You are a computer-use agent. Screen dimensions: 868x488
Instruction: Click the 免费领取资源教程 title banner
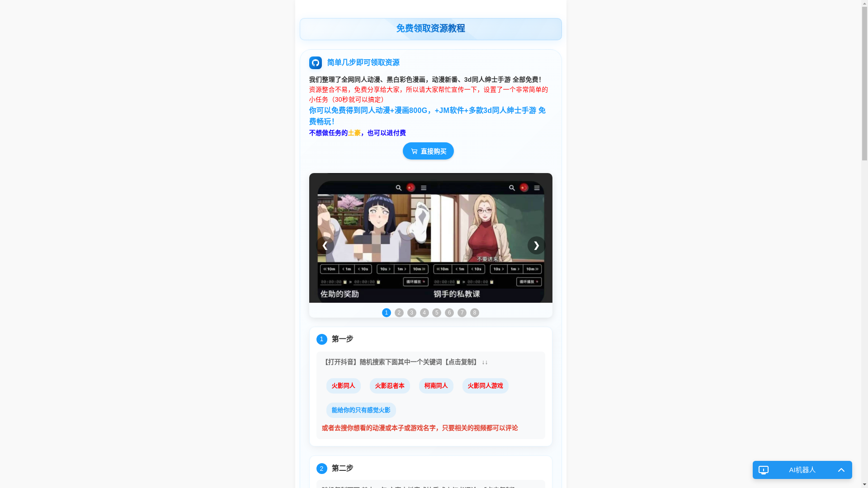coord(431,29)
